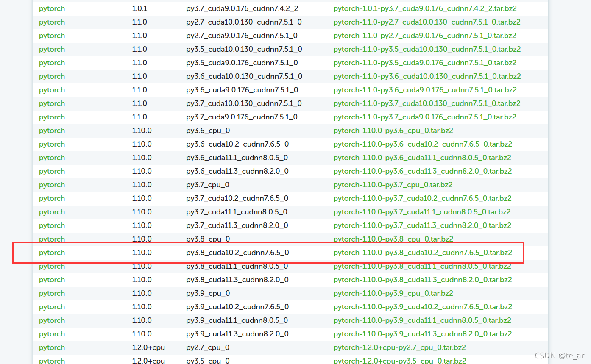Image resolution: width=591 pixels, height=364 pixels.
Task: Click pytorch name in py3.9_cpu_0 row
Action: coord(52,293)
